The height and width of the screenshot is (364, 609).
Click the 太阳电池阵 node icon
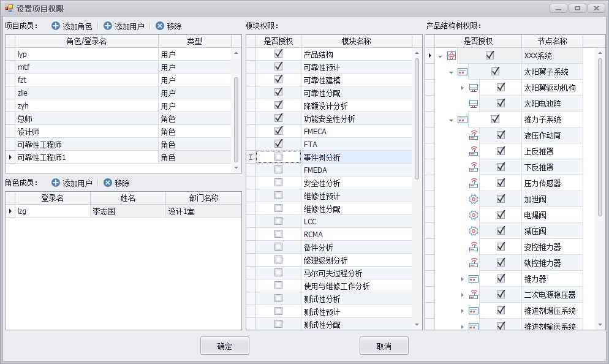coord(473,104)
